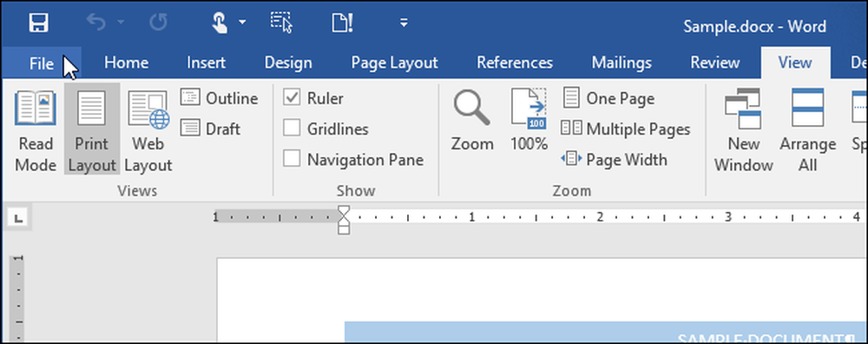Toggle Touch/Mouse Mode hand icon
The height and width of the screenshot is (344, 868).
220,23
